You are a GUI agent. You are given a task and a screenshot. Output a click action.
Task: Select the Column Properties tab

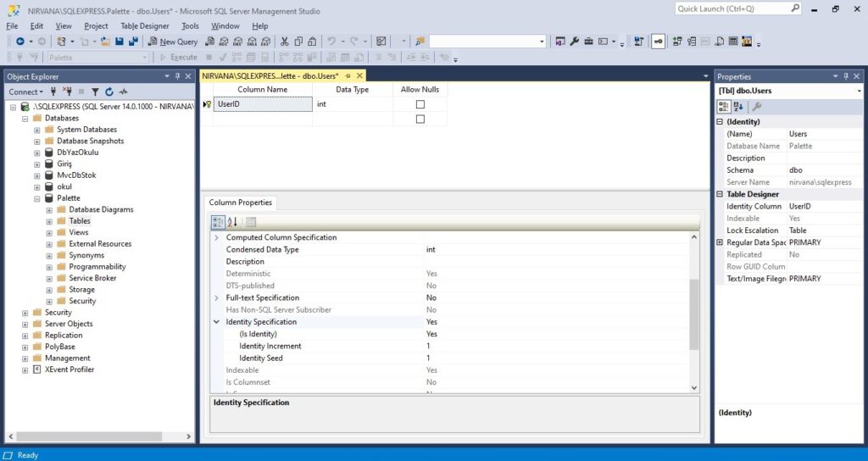coord(240,203)
